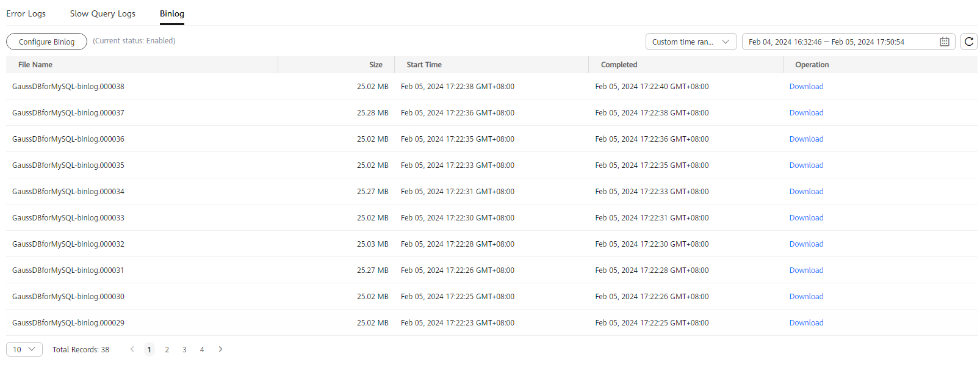The image size is (980, 370).
Task: Go to previous page arrow
Action: click(132, 349)
